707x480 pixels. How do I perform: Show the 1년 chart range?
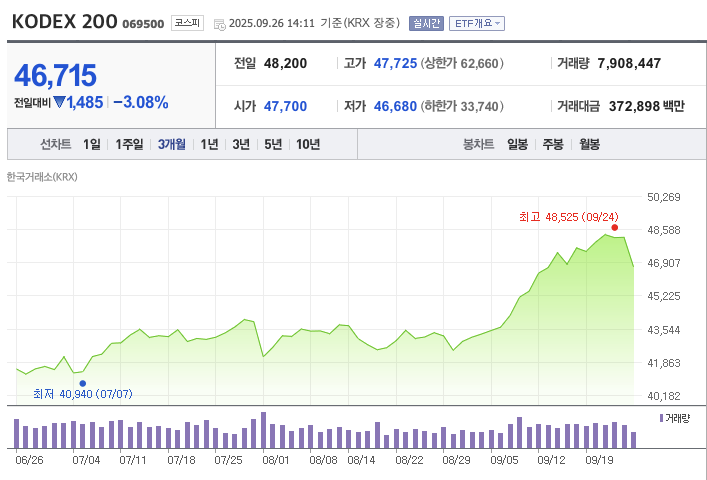(209, 144)
